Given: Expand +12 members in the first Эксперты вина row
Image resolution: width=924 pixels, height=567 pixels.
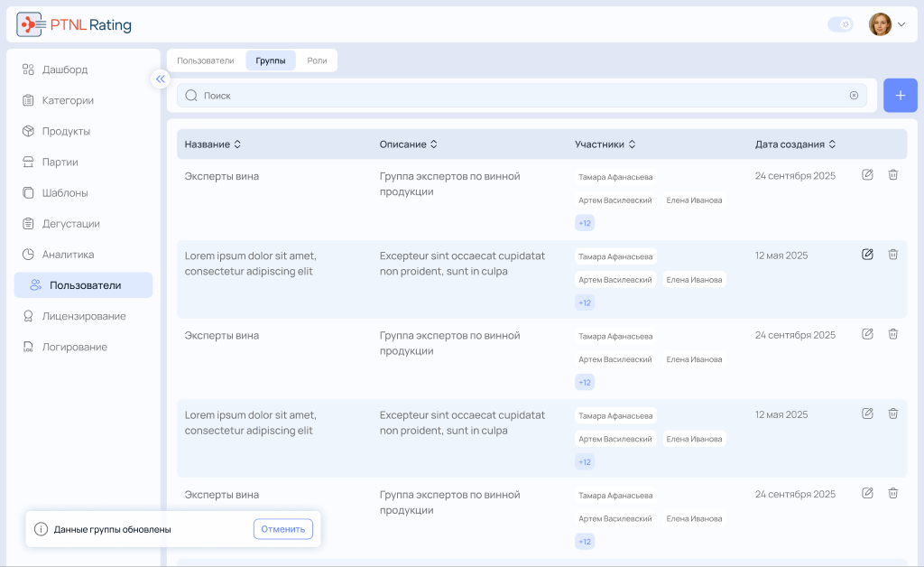Looking at the screenshot, I should [585, 223].
